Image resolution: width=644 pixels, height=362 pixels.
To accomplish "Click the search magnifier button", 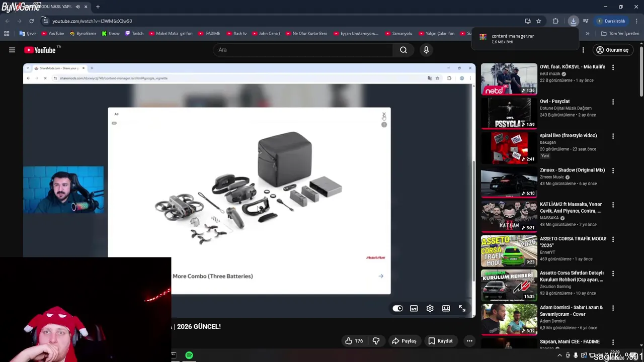I will click(x=404, y=50).
